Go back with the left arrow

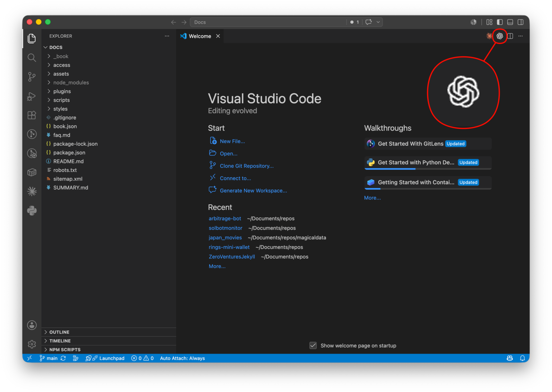174,22
